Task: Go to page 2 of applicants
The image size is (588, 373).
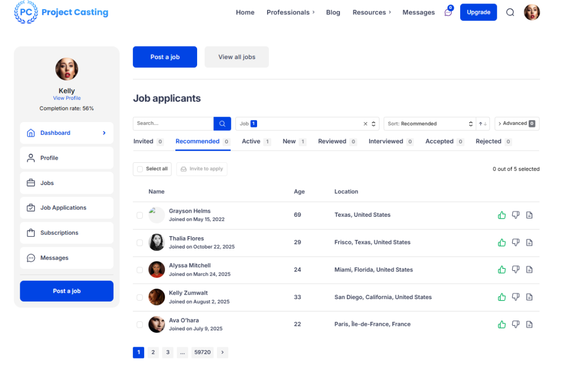Action: [153, 352]
